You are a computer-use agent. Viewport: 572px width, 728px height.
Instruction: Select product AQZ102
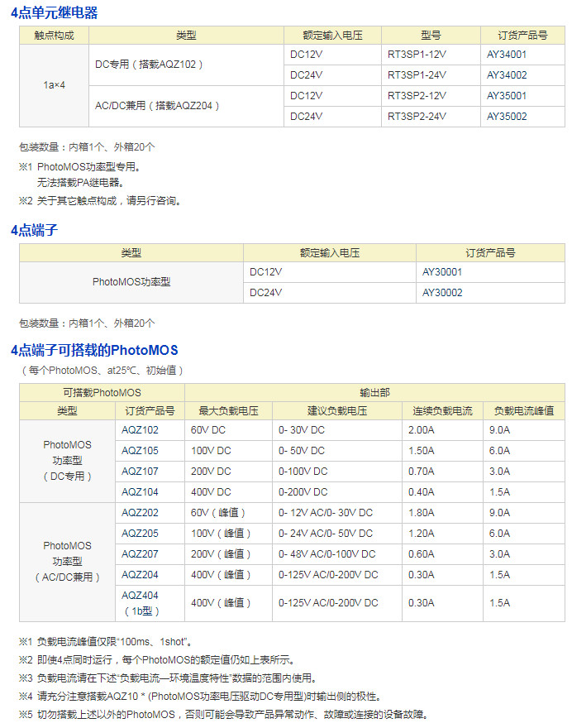click(x=140, y=430)
